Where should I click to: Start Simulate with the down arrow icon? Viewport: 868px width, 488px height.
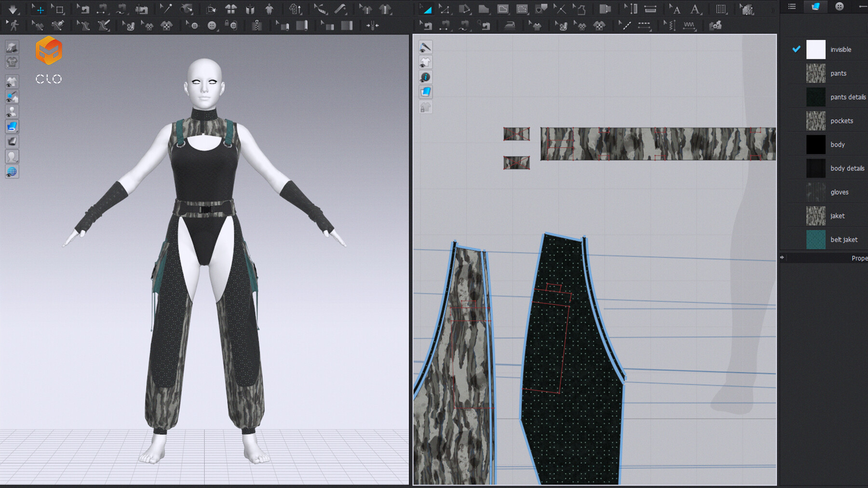coord(13,9)
